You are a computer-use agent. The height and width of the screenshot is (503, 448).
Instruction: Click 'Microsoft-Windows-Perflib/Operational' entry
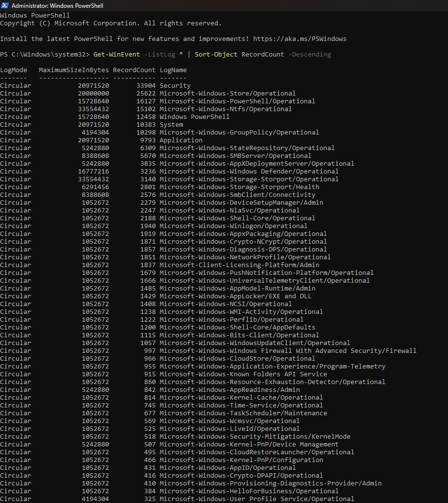tap(231, 320)
